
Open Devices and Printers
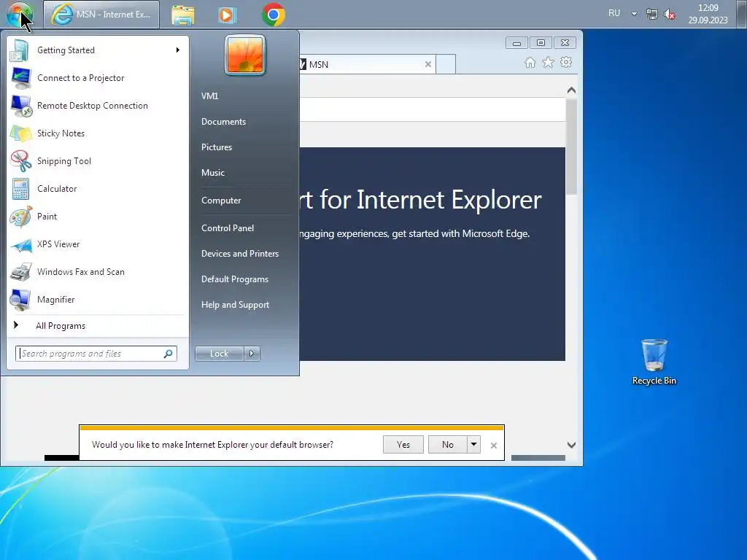pyautogui.click(x=244, y=254)
